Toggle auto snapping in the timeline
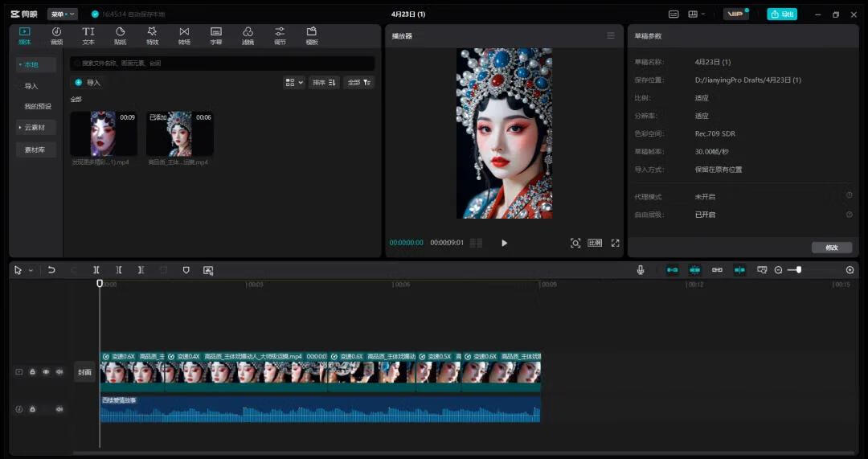The image size is (868, 459). pyautogui.click(x=694, y=269)
